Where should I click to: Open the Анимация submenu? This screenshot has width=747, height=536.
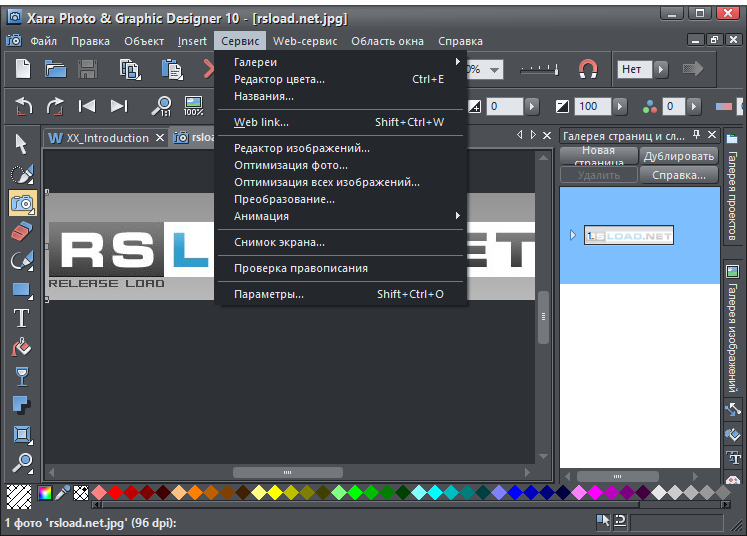point(340,216)
